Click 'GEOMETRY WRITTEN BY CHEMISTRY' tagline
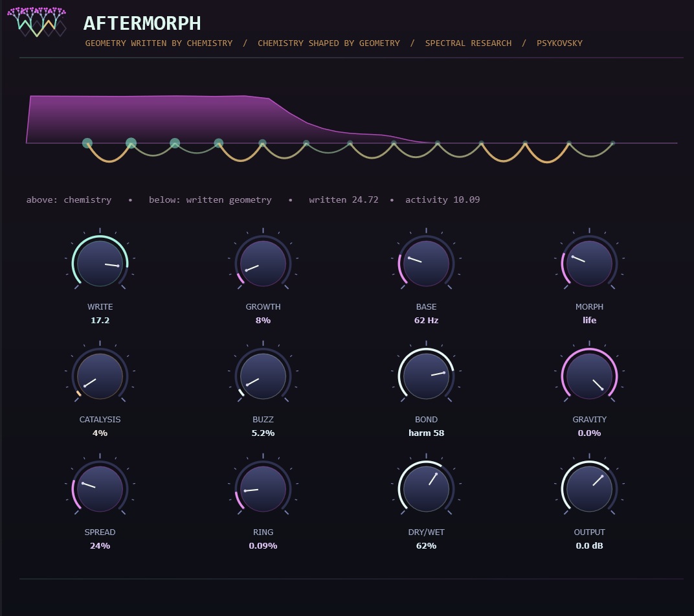Screen dimensions: 694x616 point(159,43)
